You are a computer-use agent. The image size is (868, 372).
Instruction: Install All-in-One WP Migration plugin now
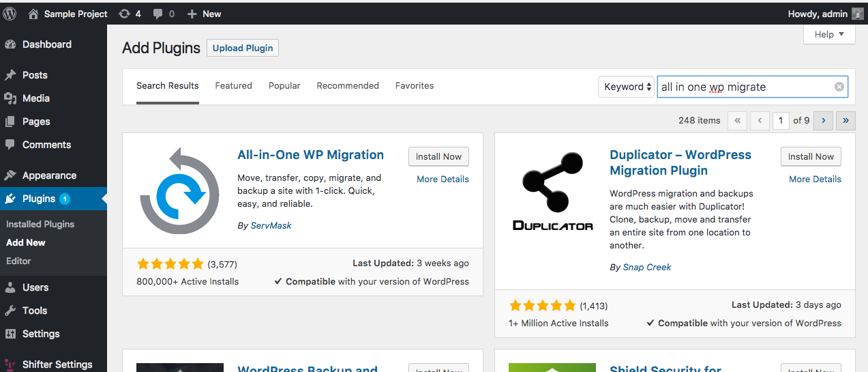[x=438, y=156]
